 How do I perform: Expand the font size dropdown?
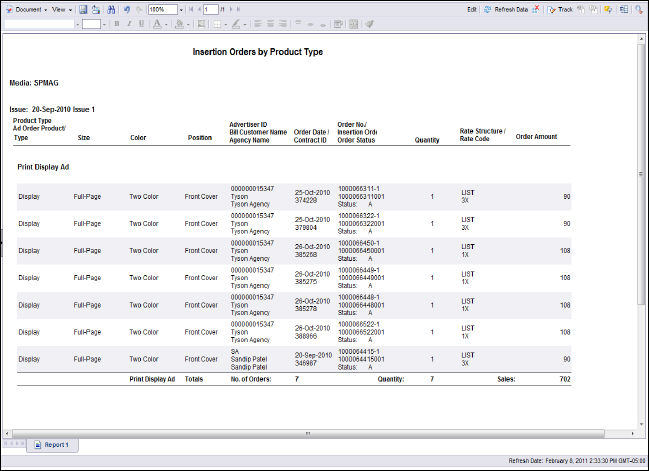tap(103, 23)
